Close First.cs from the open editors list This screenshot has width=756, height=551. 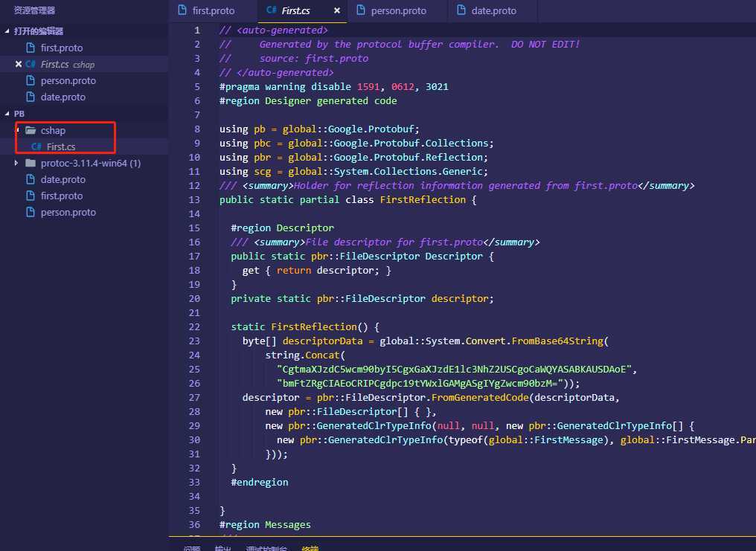[x=19, y=64]
